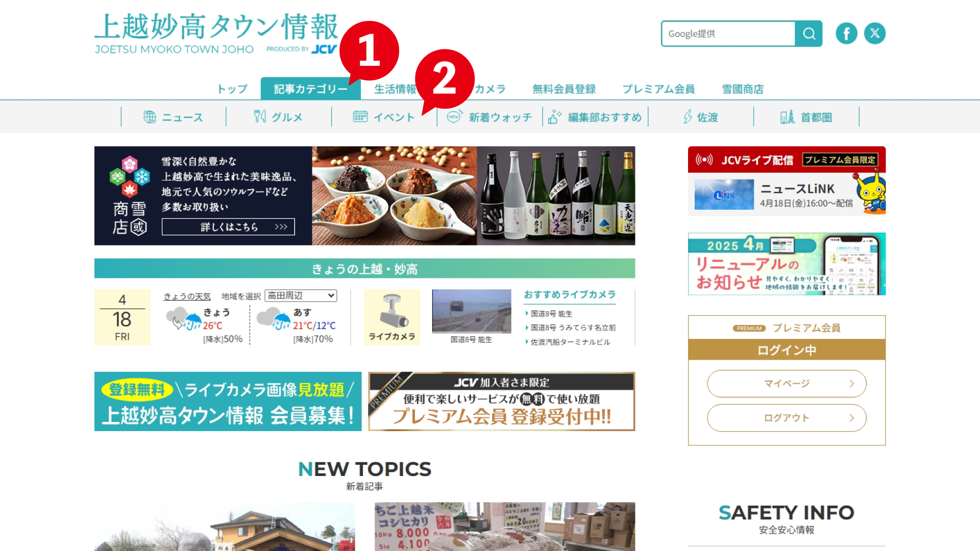Open マイページ button with chevron

pyautogui.click(x=787, y=384)
